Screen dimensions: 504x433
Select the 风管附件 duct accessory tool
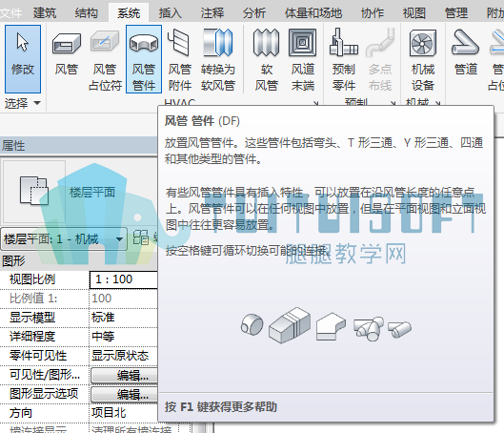(179, 60)
